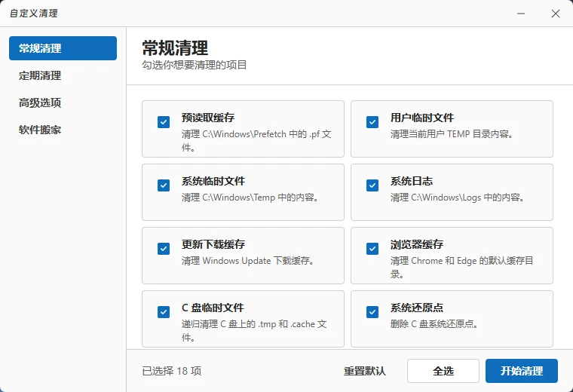This screenshot has height=392, width=573.
Task: Click the C:\Windows\Prefetch description text
Action: [x=256, y=141]
